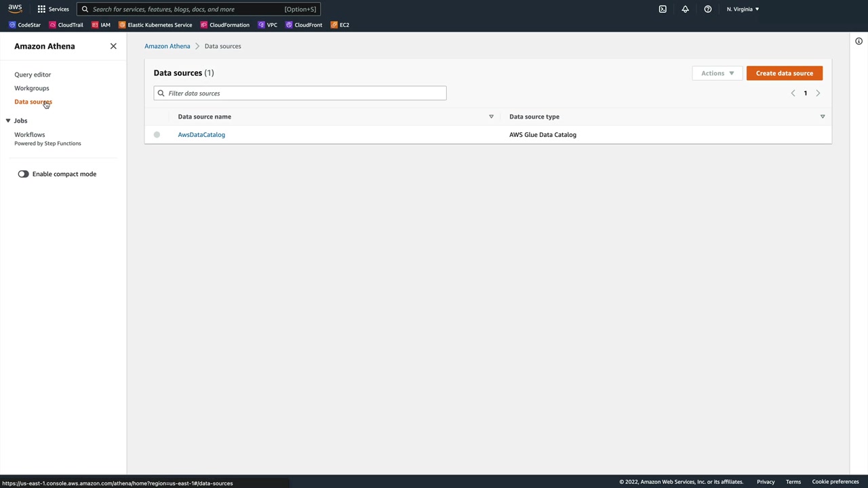
Task: Click the Data source name column header
Action: click(x=205, y=117)
